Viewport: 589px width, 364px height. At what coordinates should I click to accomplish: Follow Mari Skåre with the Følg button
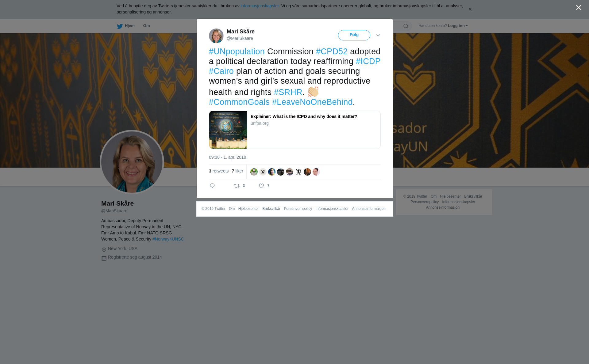pyautogui.click(x=354, y=35)
